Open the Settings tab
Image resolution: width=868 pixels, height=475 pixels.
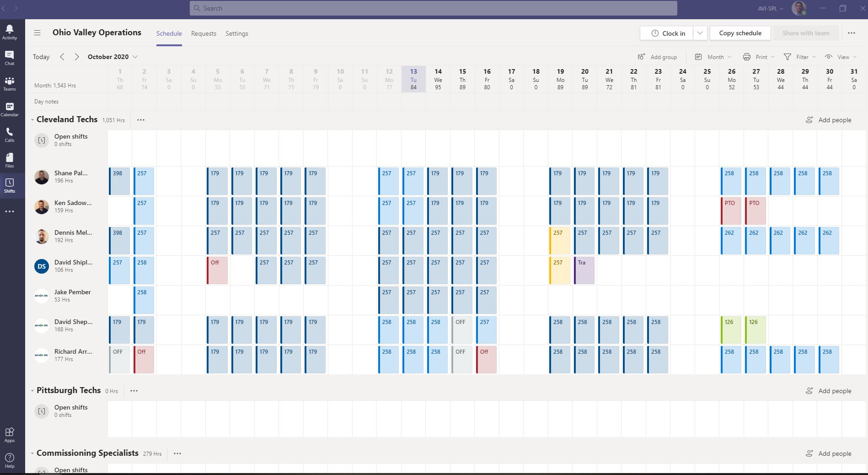(x=236, y=33)
